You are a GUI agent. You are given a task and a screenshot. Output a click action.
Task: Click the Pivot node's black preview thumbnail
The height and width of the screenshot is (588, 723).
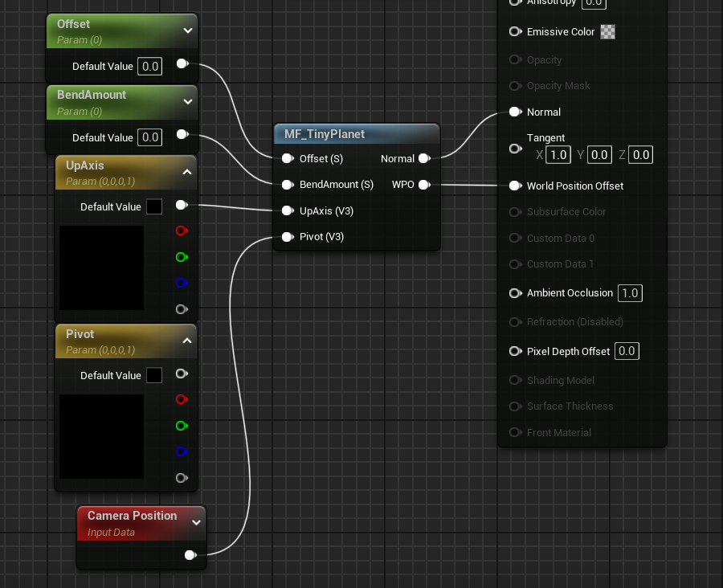coord(101,437)
